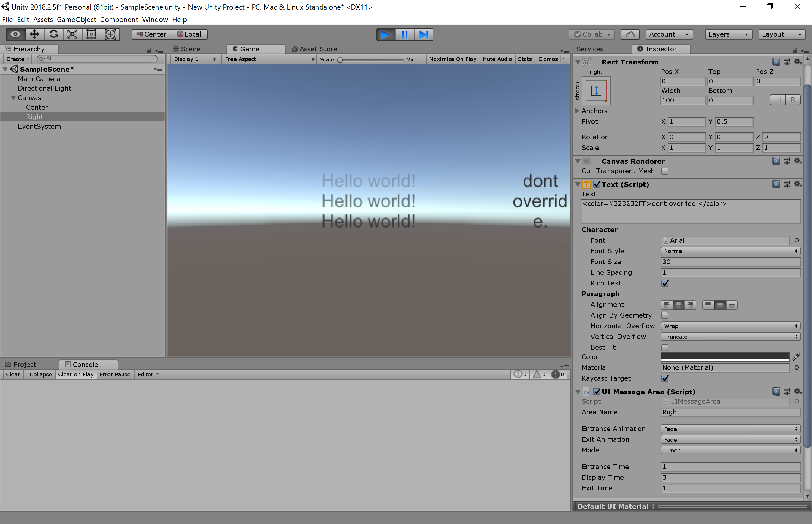Set horizontal alignment to left

[x=667, y=304]
